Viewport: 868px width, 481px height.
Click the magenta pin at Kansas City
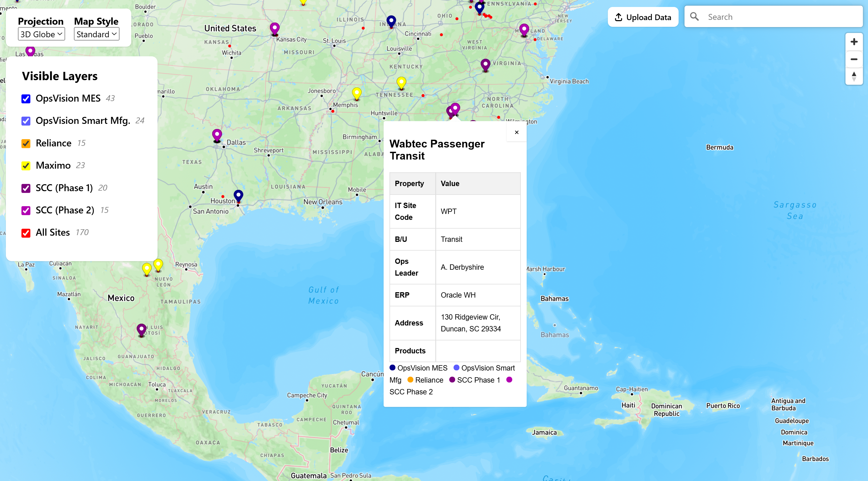tap(275, 29)
